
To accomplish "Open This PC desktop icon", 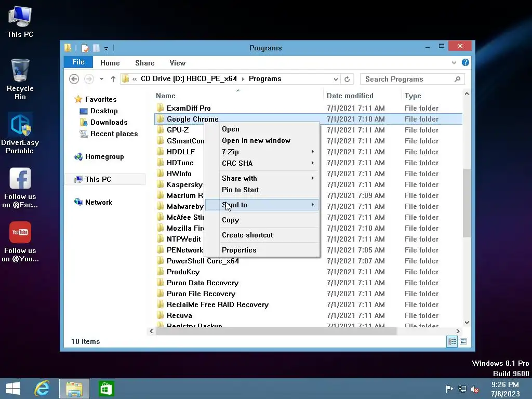I will (20, 21).
